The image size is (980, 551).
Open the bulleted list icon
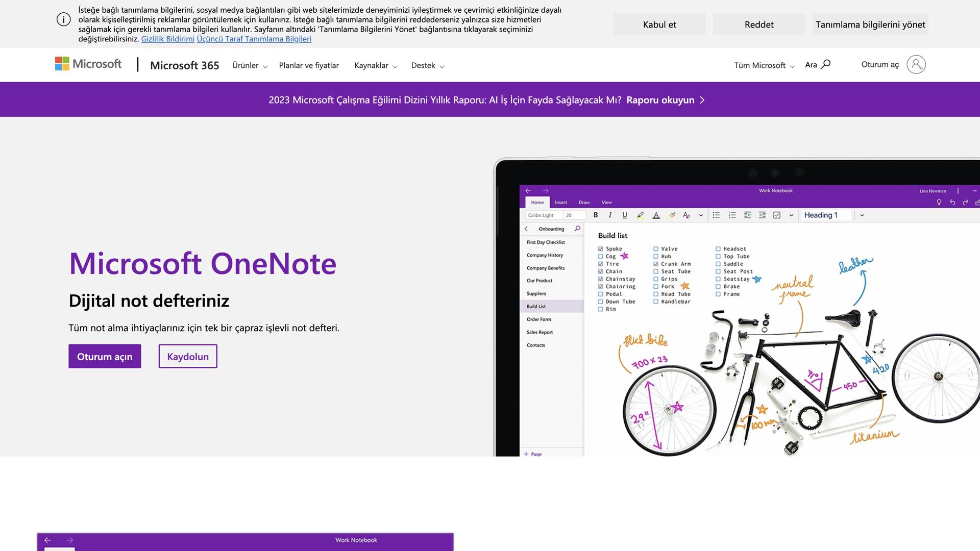(x=717, y=215)
